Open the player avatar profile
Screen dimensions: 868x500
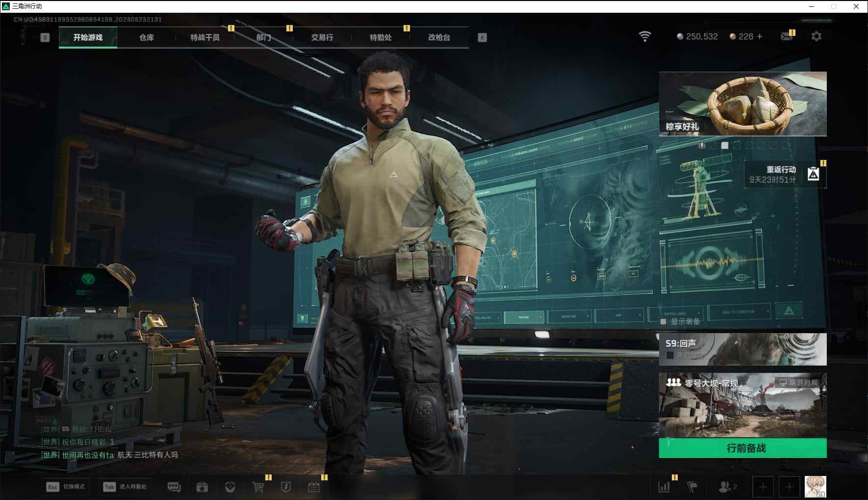click(x=816, y=487)
